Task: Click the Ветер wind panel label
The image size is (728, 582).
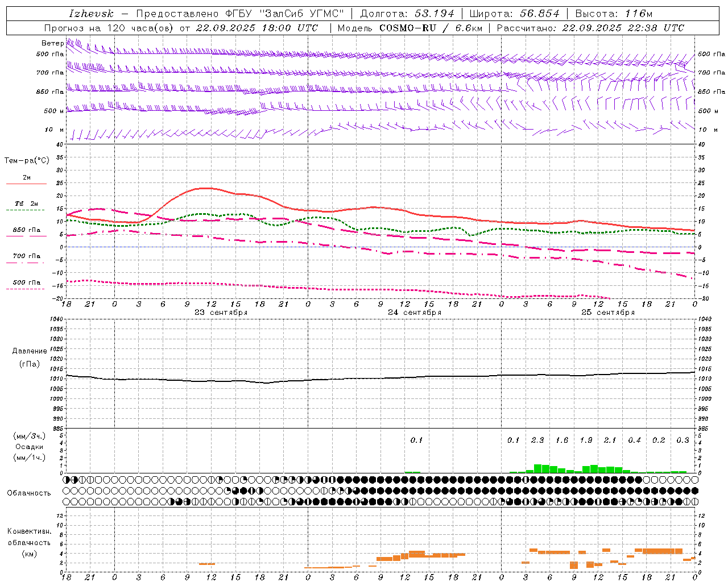Action: coord(52,43)
